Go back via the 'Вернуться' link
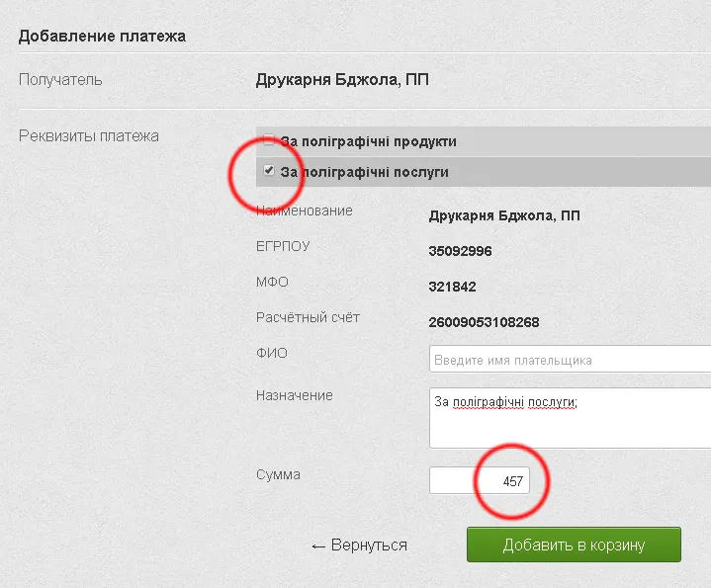 point(360,545)
